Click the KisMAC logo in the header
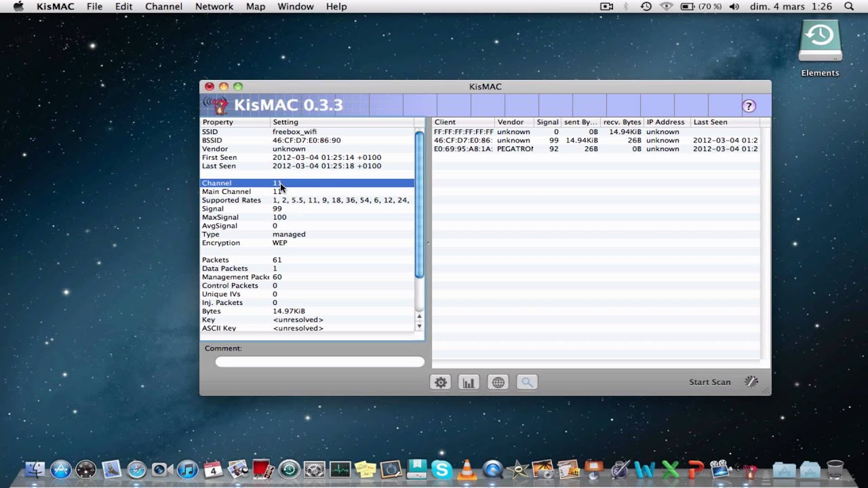The width and height of the screenshot is (868, 488). [x=216, y=105]
